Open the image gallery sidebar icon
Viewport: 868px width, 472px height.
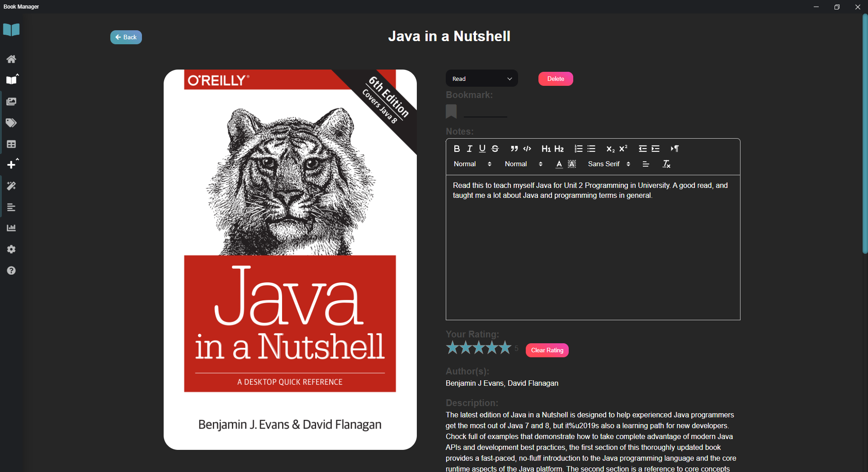pyautogui.click(x=11, y=102)
